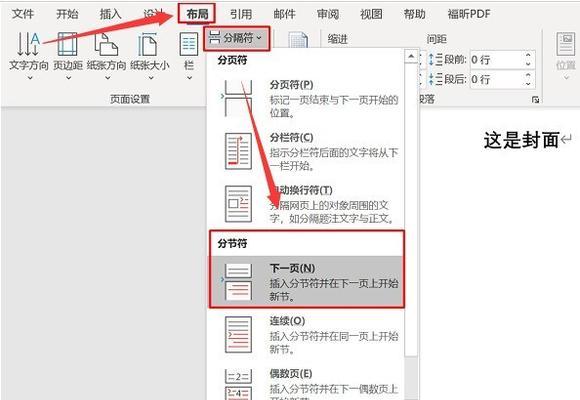
Task: Expand the 栏 dropdown arrow
Action: 189,78
